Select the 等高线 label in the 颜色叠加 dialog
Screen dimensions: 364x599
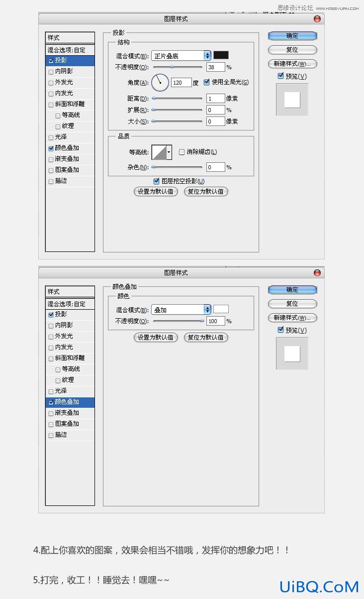point(71,369)
